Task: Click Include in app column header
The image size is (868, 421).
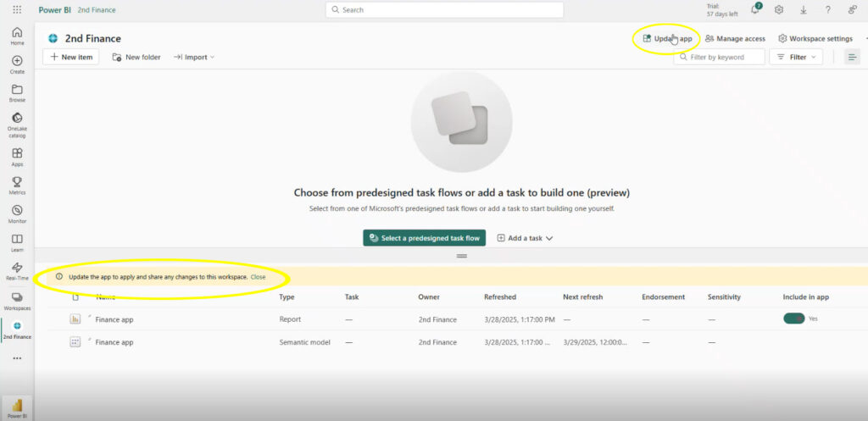Action: 806,297
